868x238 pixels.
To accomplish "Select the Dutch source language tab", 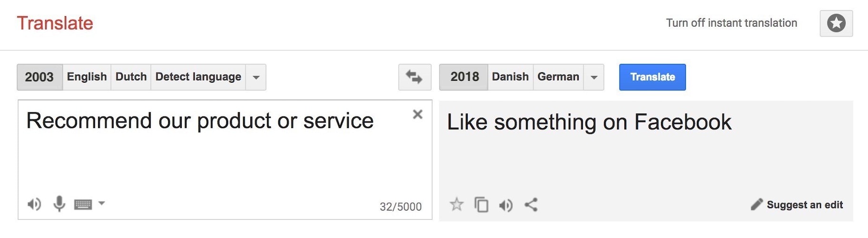I will [x=131, y=77].
